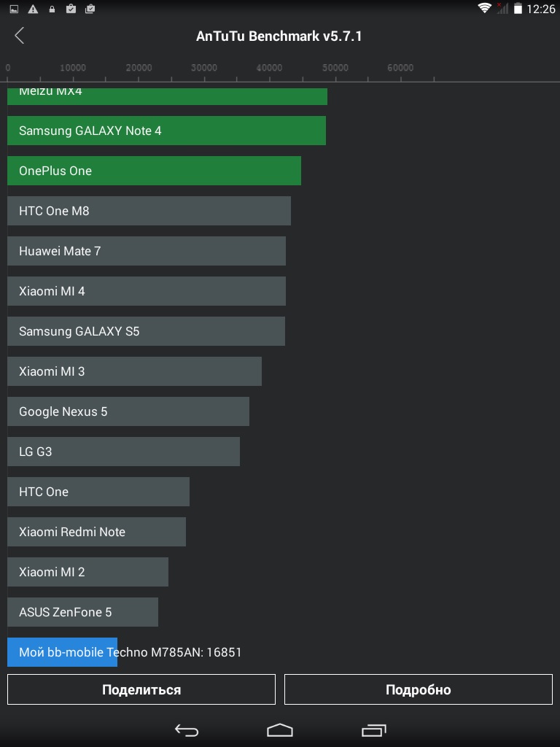
Task: Select the HTC One M8 bar
Action: 149,211
